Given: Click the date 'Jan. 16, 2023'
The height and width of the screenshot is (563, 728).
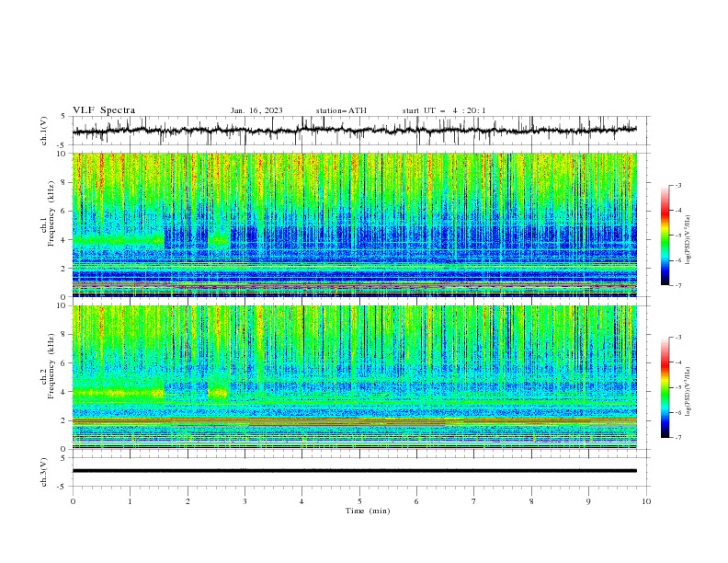Looking at the screenshot, I should [256, 110].
